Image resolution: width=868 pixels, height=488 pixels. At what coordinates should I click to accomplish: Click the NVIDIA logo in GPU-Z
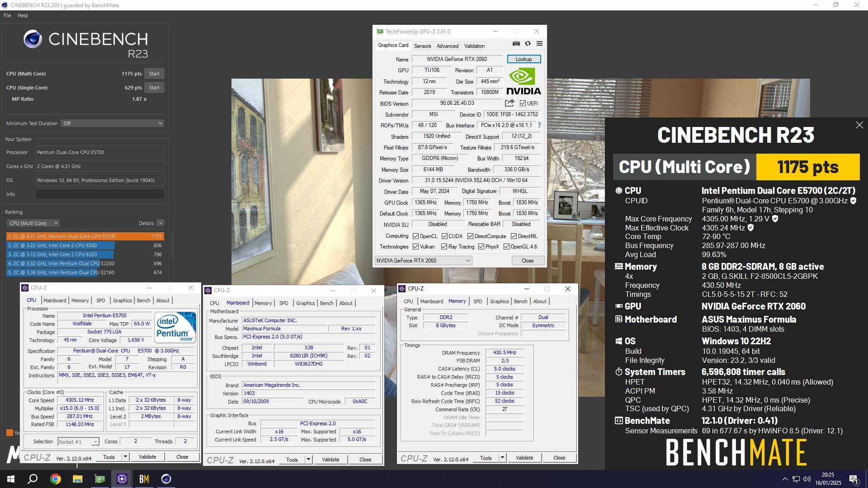pyautogui.click(x=524, y=81)
